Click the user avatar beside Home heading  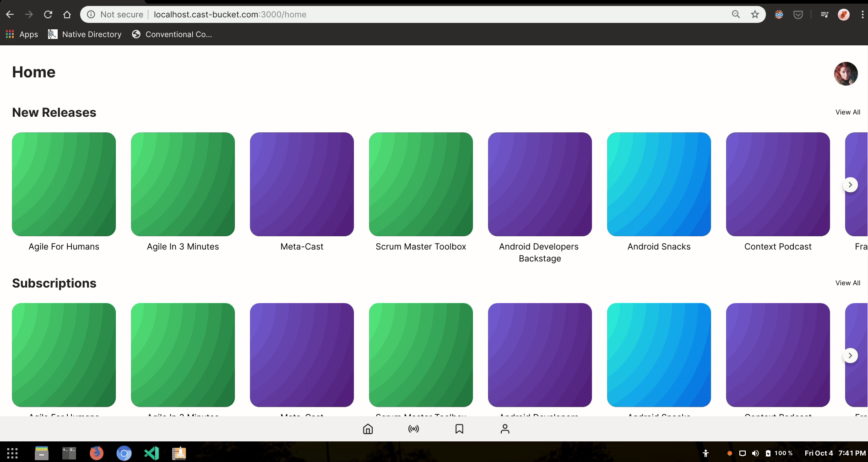coord(846,74)
